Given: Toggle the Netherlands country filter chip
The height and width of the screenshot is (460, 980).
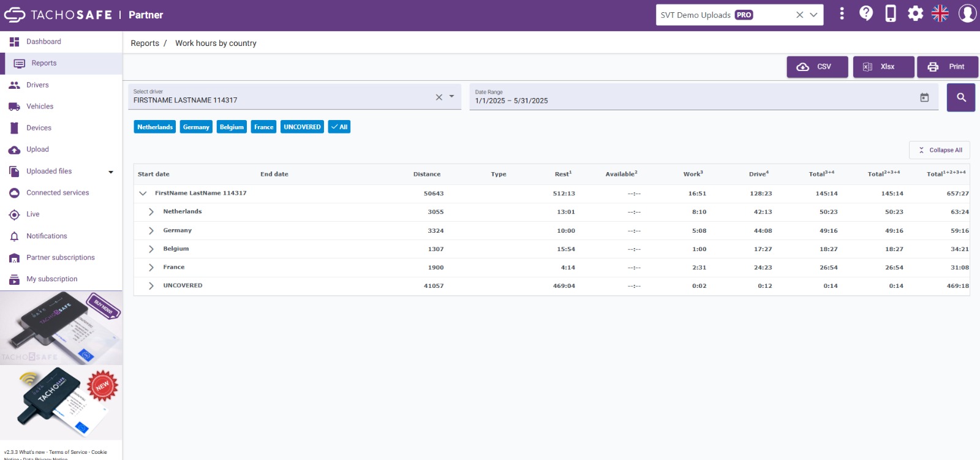Looking at the screenshot, I should (155, 127).
